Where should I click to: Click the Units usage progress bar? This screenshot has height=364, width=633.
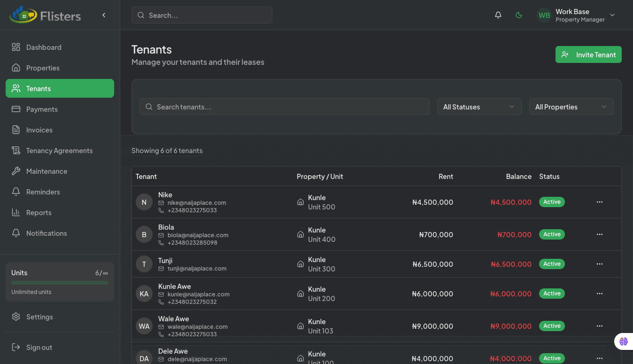(60, 283)
